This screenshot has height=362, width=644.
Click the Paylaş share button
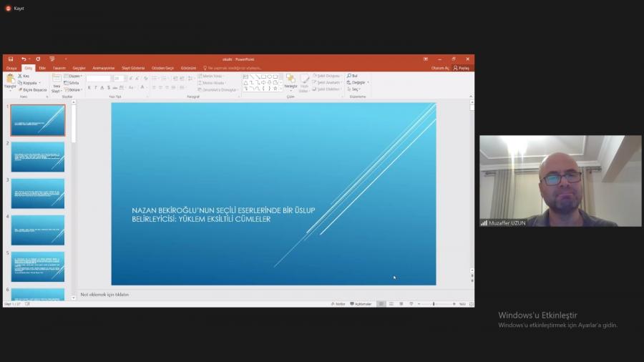click(x=462, y=68)
